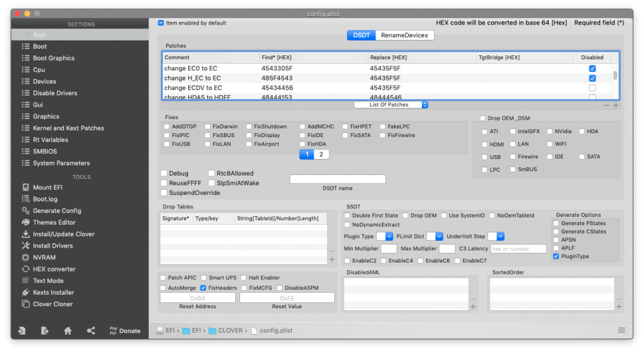
Task: Open the Clover Cloner icon
Action: tap(26, 304)
